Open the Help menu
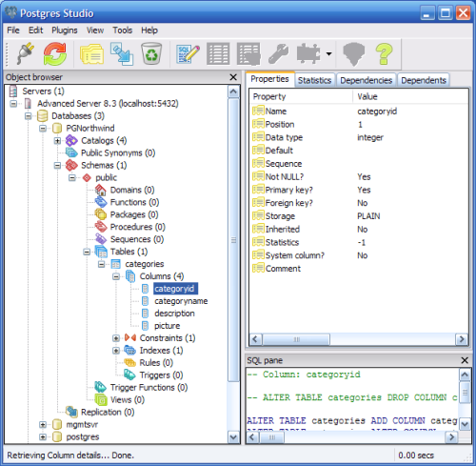 point(149,30)
